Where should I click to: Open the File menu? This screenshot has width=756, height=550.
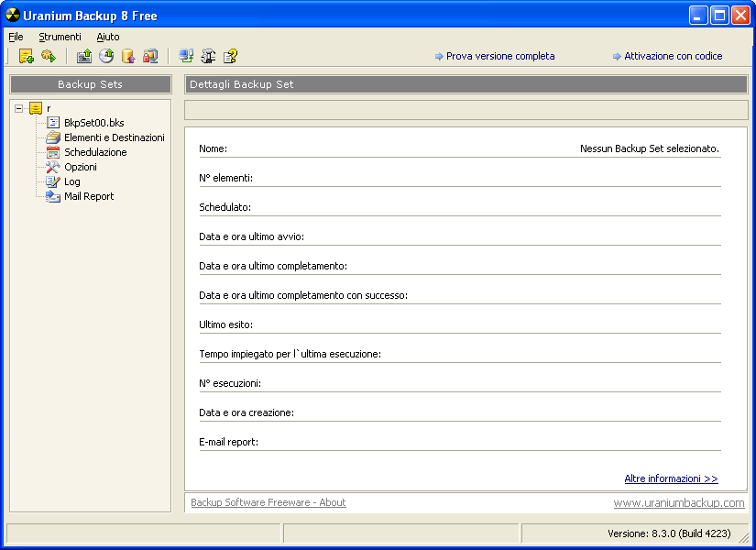coord(16,37)
